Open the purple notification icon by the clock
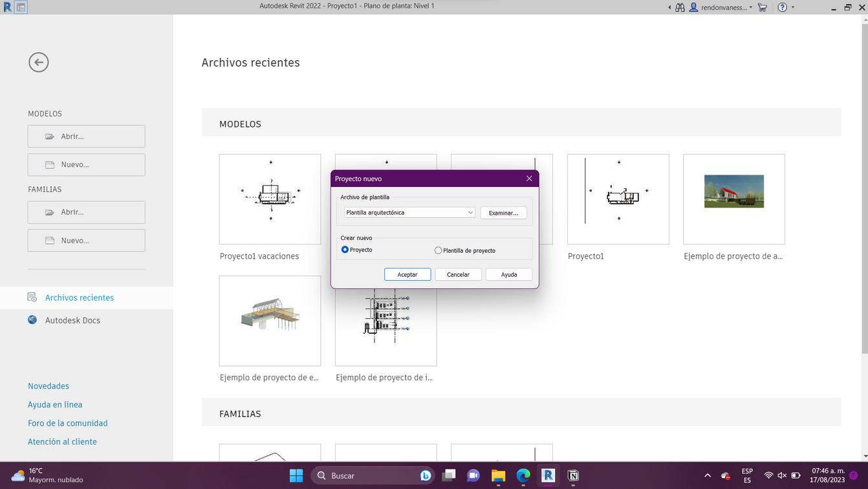868x489 pixels. pyautogui.click(x=854, y=475)
